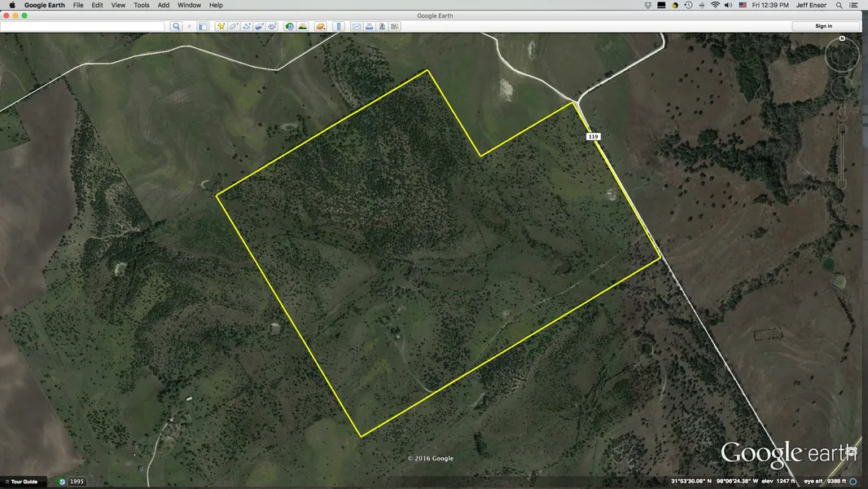The image size is (868, 489).
Task: Select the Add Polygon tool
Action: [x=233, y=26]
